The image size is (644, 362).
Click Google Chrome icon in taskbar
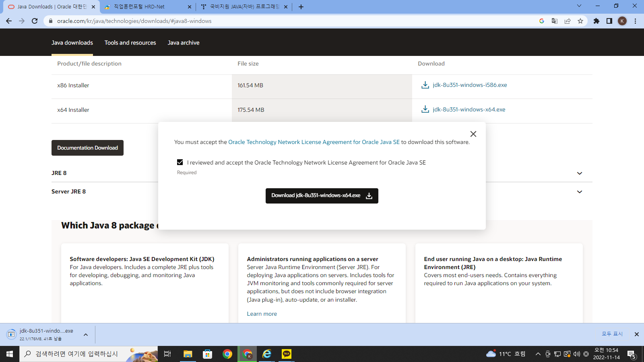[227, 354]
